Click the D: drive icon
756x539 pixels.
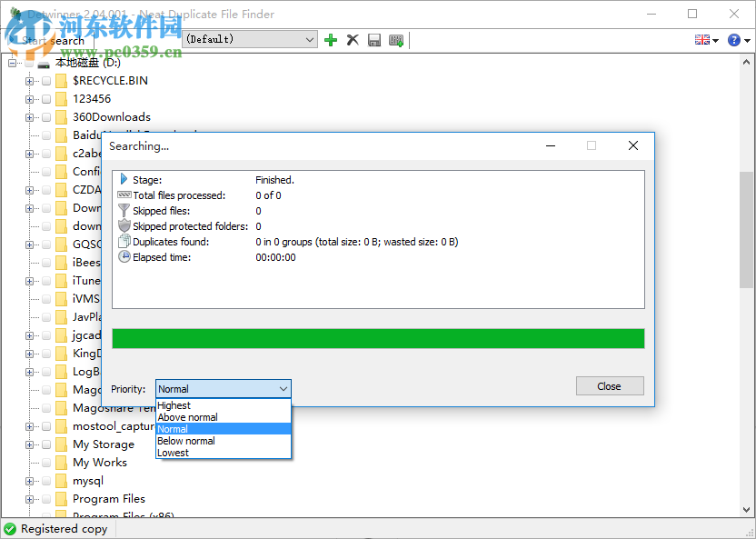tap(44, 65)
